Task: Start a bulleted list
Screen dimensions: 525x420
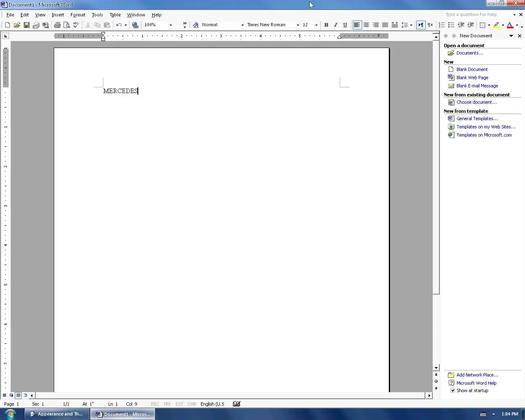Action: click(451, 25)
